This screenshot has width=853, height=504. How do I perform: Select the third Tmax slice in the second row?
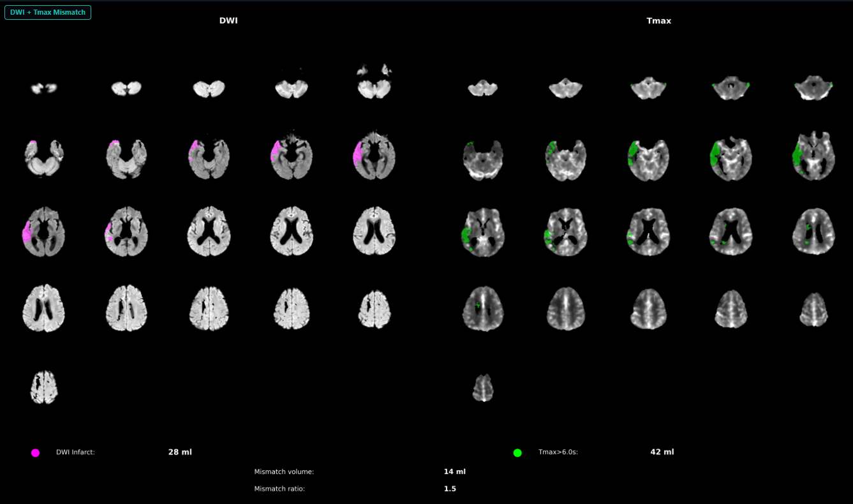coord(648,159)
